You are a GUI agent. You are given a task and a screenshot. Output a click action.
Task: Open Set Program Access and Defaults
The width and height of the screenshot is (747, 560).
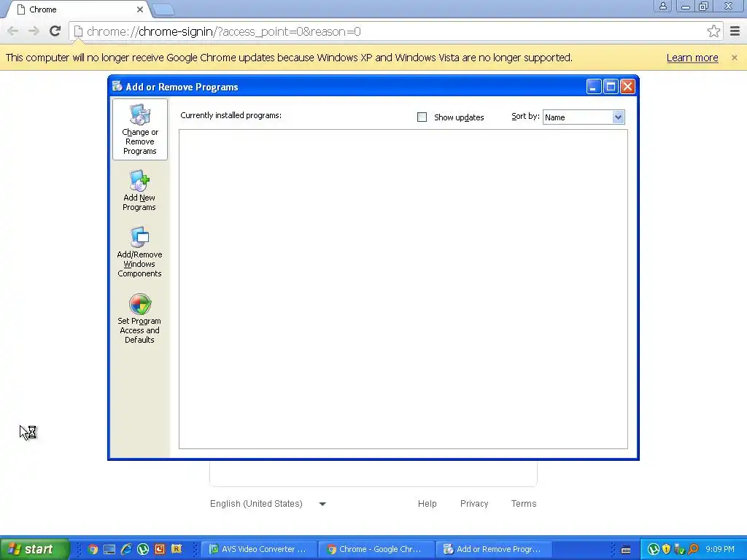[x=139, y=319]
